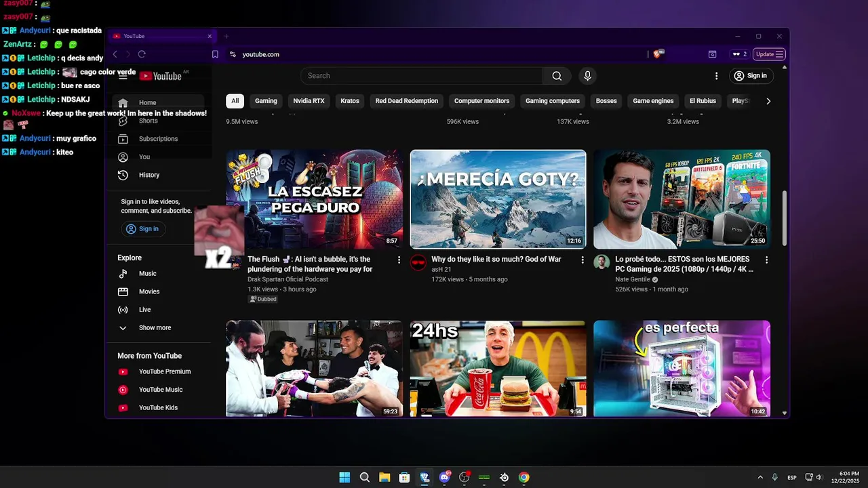
Task: Click the YouTube browser tab
Action: 161,36
